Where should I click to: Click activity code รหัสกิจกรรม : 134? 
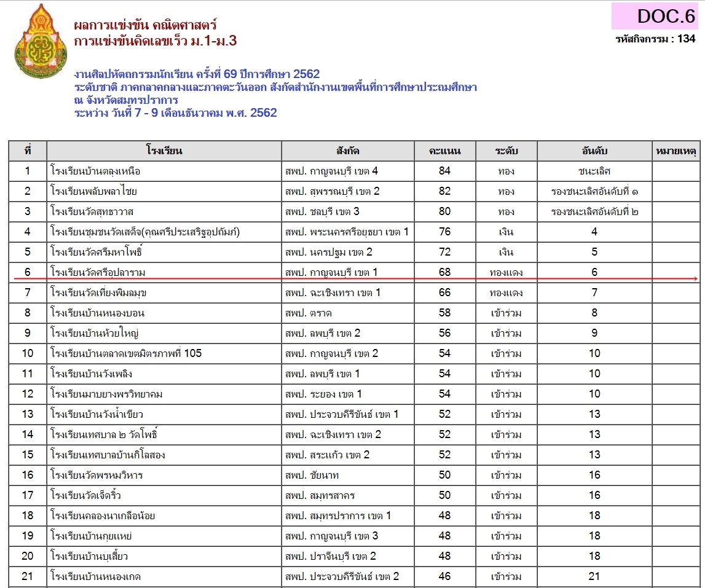tap(656, 39)
